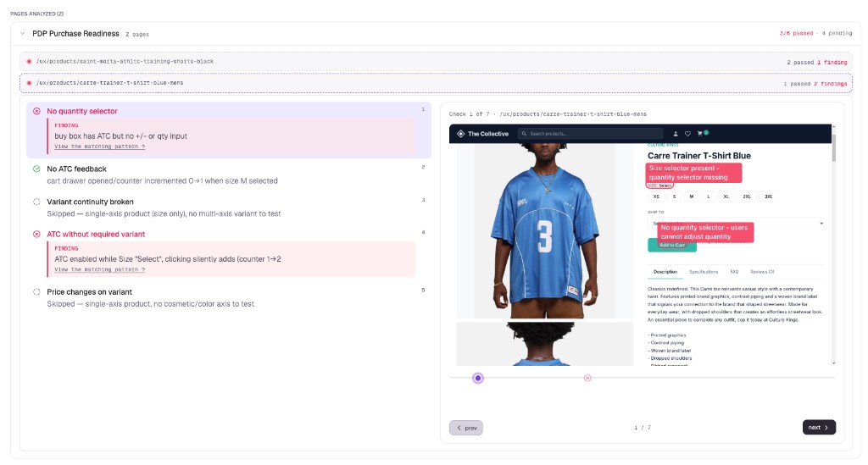Click The Collective logo icon
The image size is (868, 465).
pyautogui.click(x=460, y=134)
